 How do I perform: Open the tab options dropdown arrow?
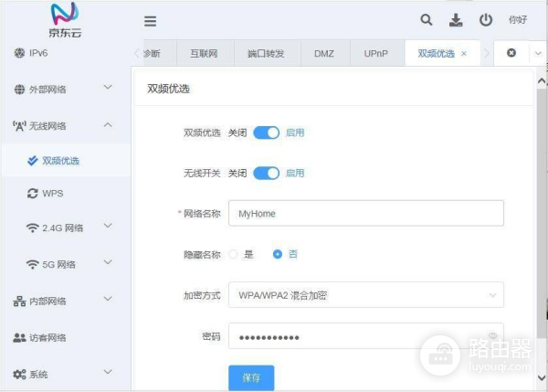click(x=538, y=53)
